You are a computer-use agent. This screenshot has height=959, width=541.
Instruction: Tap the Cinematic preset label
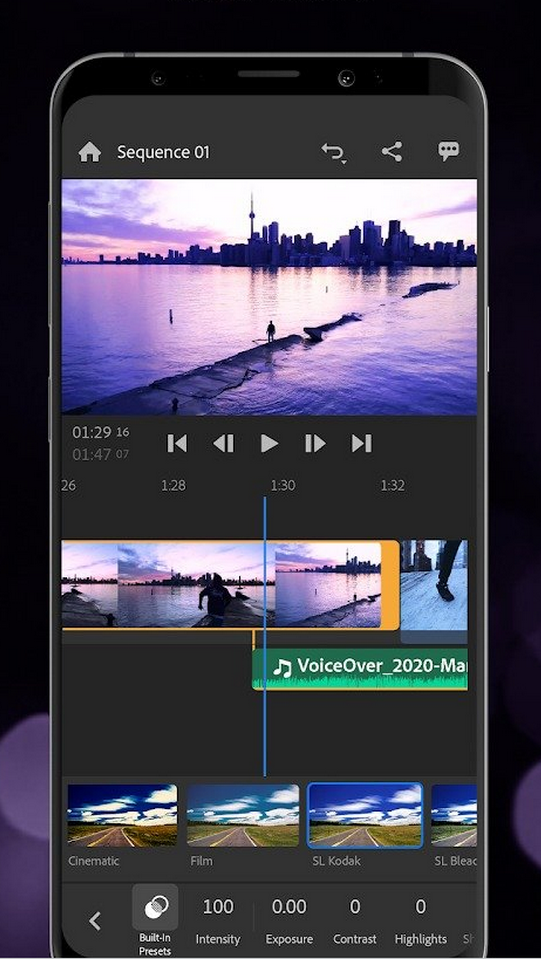[94, 861]
